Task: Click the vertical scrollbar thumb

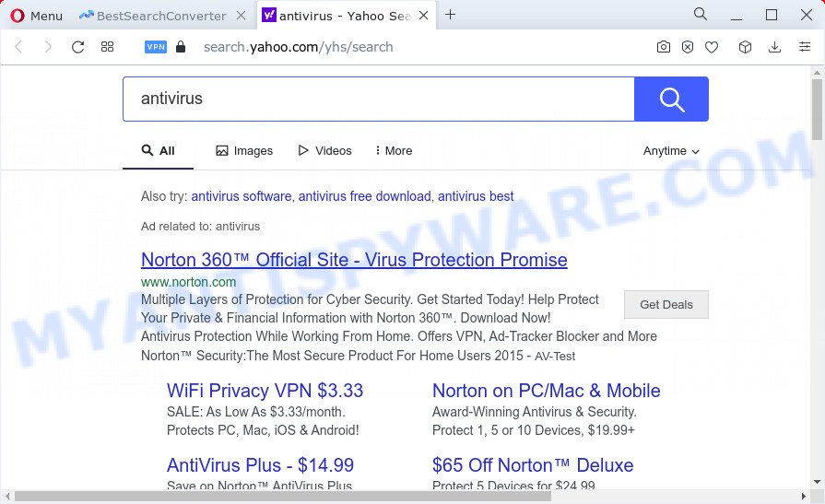Action: [817, 110]
